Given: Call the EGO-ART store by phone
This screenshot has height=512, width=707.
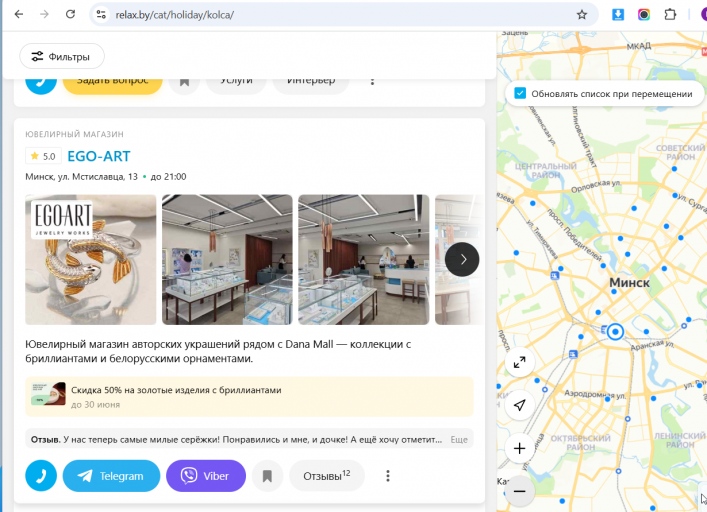Looking at the screenshot, I should 41,475.
